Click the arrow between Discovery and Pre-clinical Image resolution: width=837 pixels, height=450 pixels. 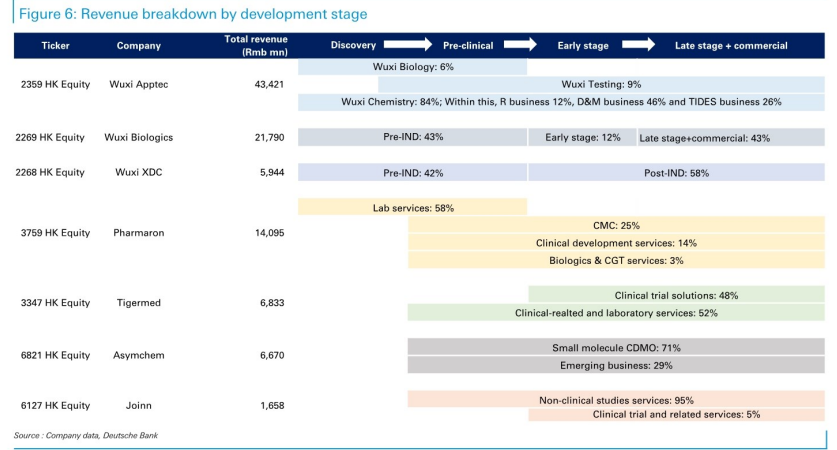pos(408,44)
